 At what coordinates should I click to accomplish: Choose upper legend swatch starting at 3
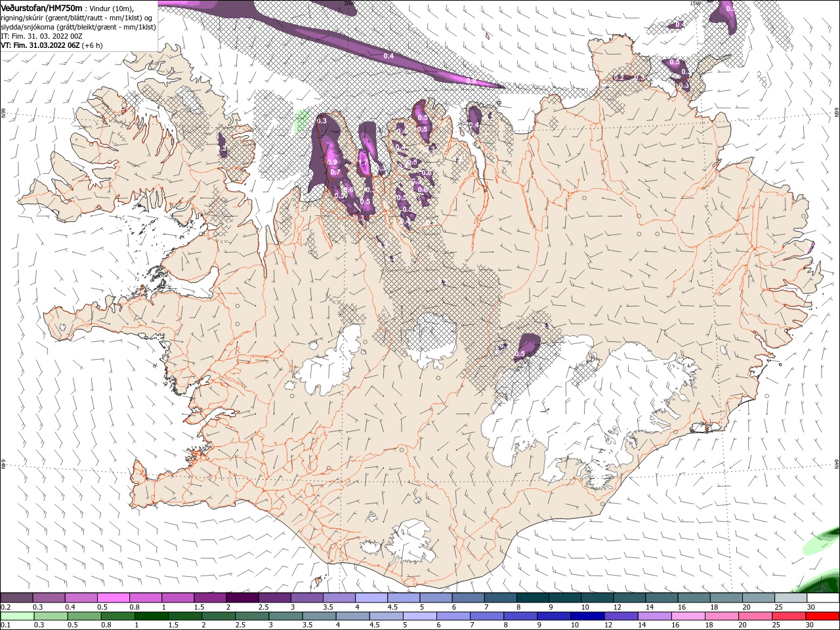306,598
